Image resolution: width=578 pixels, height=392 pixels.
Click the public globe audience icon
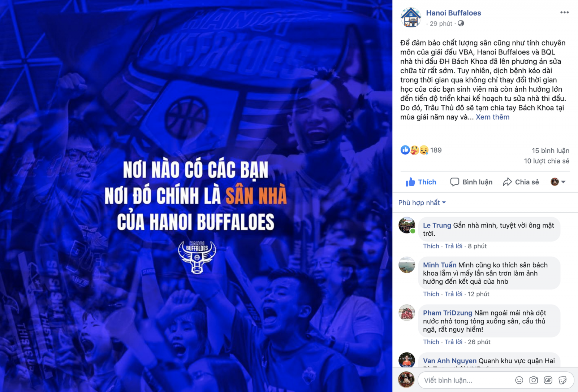coord(461,23)
